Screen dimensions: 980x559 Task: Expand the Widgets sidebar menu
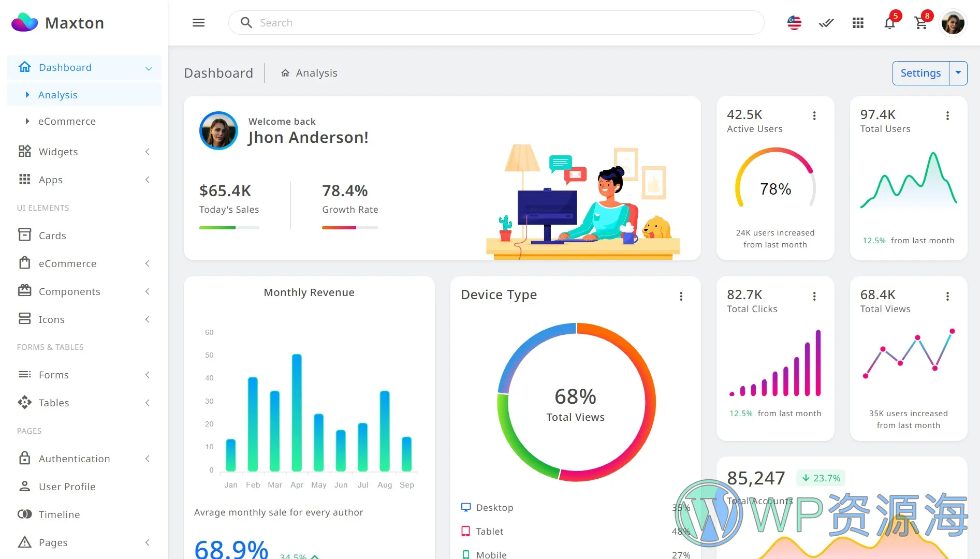[x=84, y=152]
